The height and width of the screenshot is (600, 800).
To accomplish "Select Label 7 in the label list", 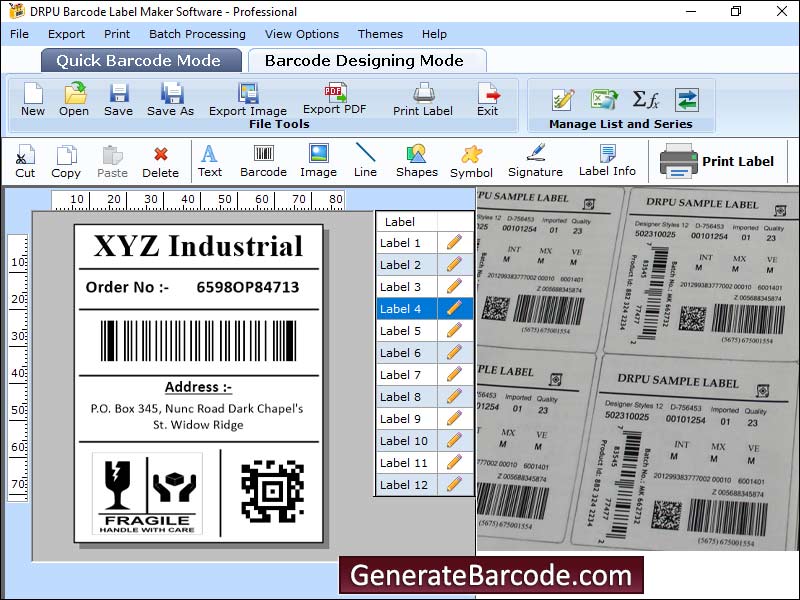I will pos(401,375).
